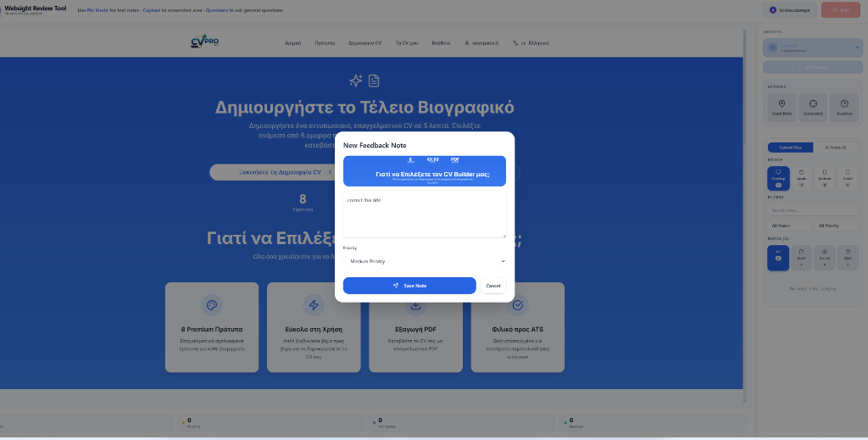
Task: Click the New Feedback Note dialog title
Action: click(375, 145)
